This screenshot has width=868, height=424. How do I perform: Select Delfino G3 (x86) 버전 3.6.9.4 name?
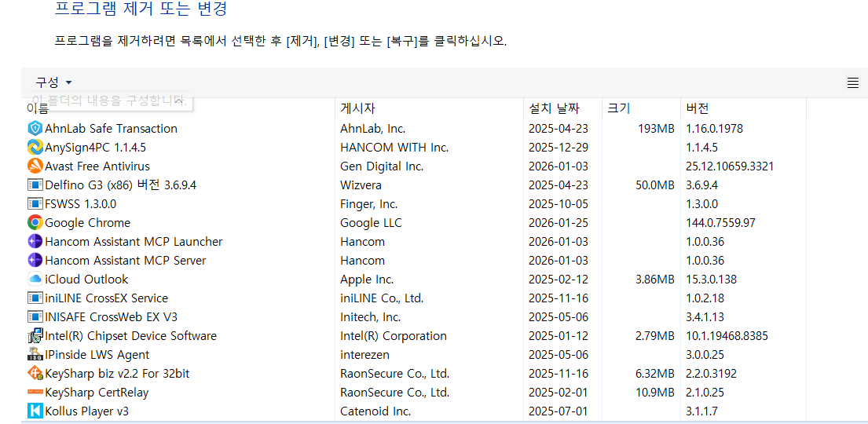[121, 185]
